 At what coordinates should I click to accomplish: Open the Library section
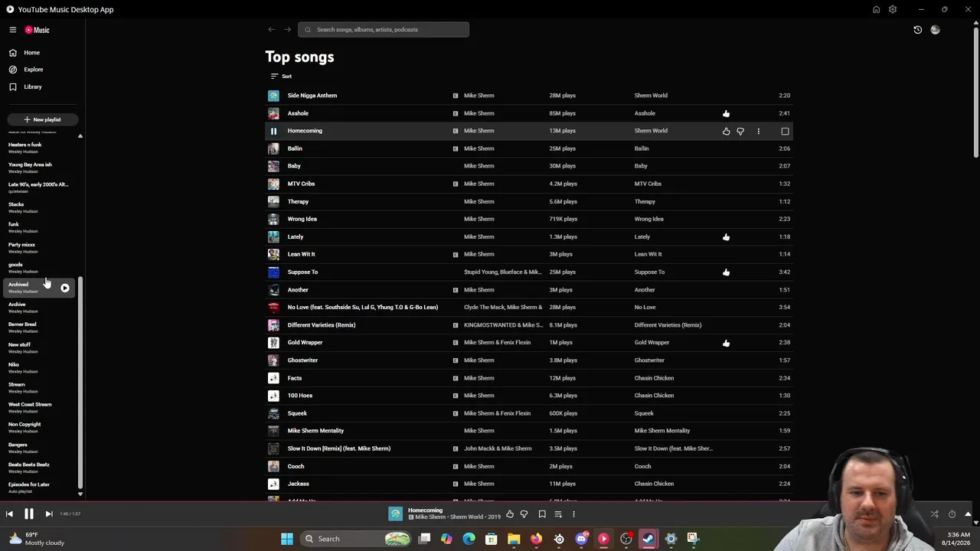(32, 86)
